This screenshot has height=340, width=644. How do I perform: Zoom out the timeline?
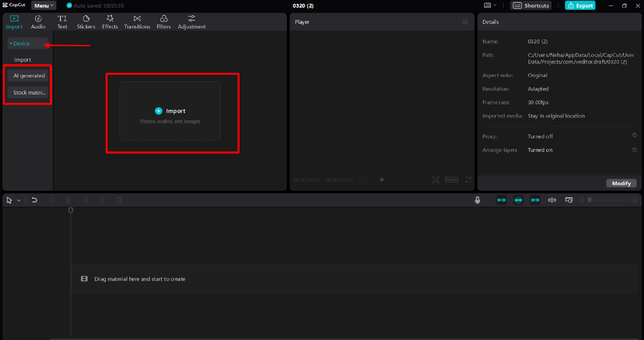click(x=581, y=200)
